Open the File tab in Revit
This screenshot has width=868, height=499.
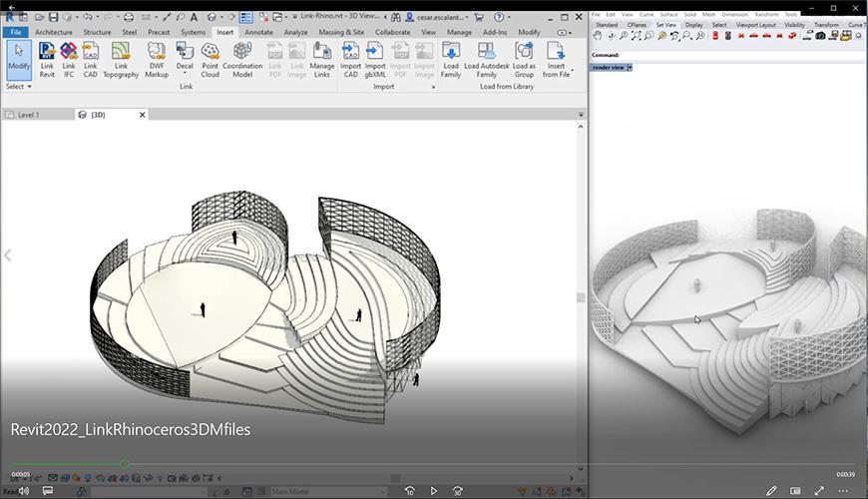[16, 32]
